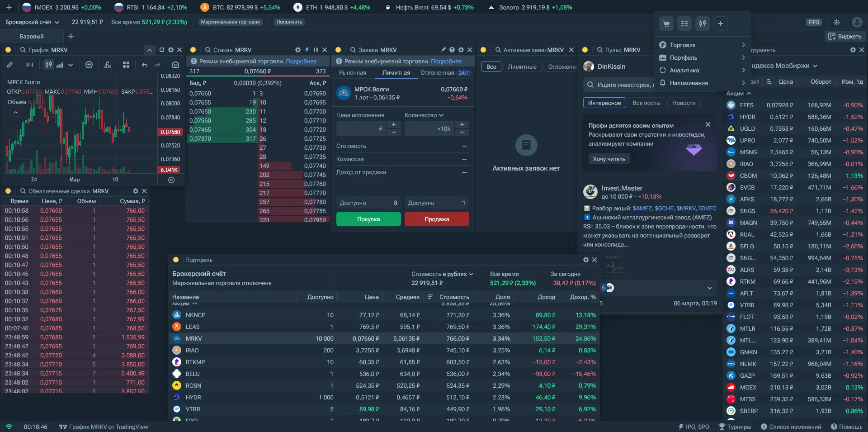The image size is (868, 432).
Task: Undo the last chart action
Action: [145, 65]
